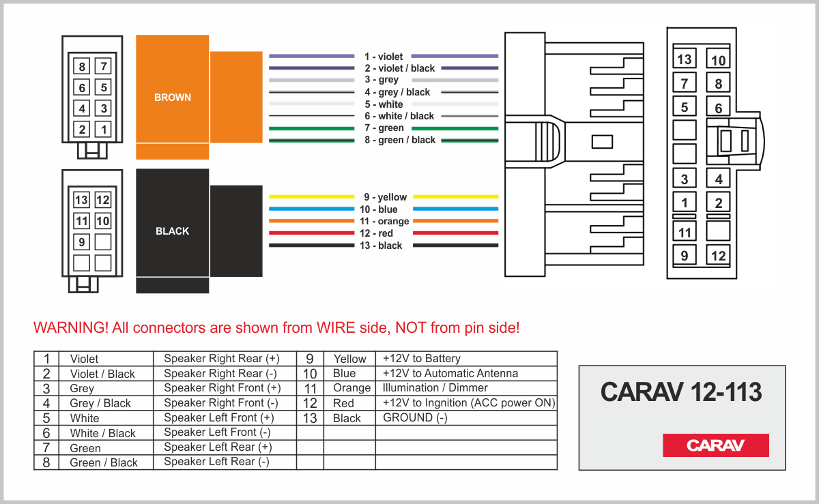
Task: Click the "13 - black" wire label
Action: tap(381, 246)
